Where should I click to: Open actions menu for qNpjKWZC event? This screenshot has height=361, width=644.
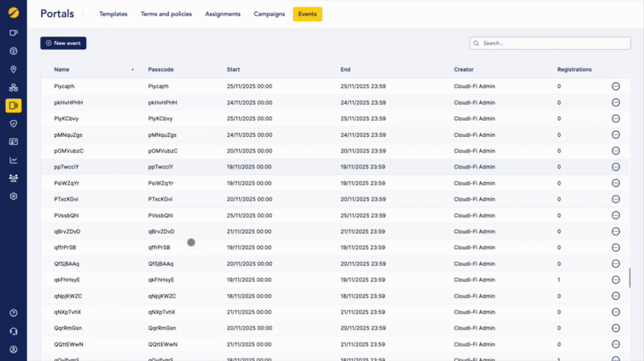click(x=616, y=296)
